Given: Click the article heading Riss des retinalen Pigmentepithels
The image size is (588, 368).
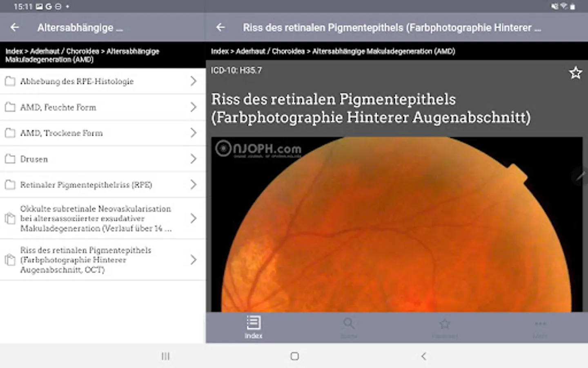Looking at the screenshot, I should (x=371, y=108).
